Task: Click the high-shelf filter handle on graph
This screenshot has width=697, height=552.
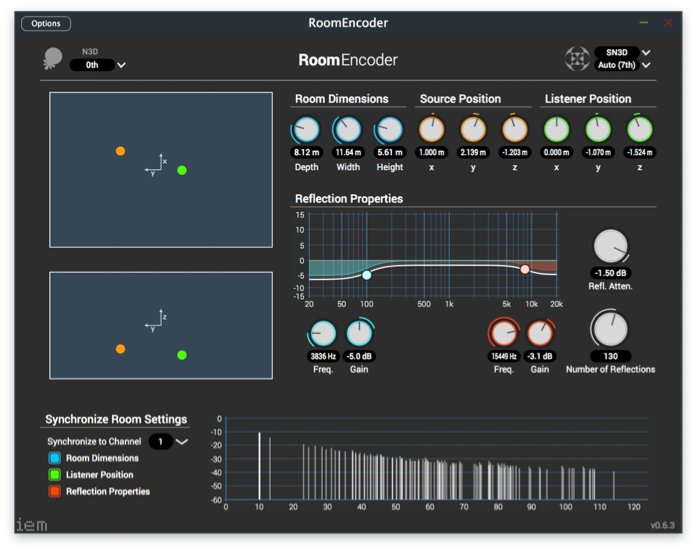Action: pyautogui.click(x=525, y=269)
